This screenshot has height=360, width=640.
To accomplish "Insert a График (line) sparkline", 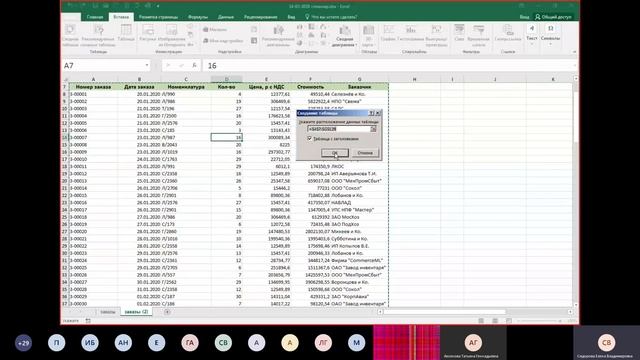I will pyautogui.click(x=388, y=33).
